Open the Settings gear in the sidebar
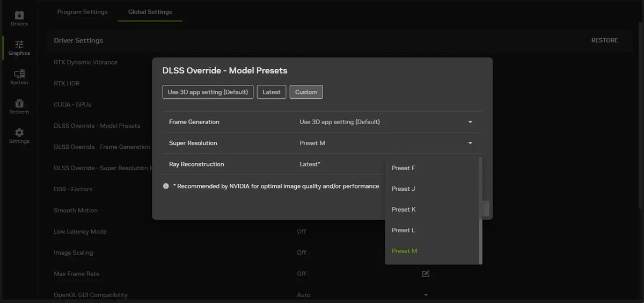This screenshot has width=644, height=303. [19, 136]
